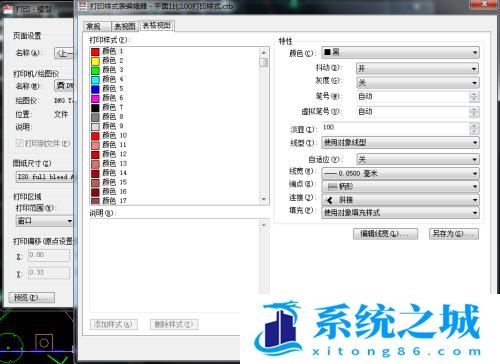This screenshot has height=364, width=500.
Task: Click the 另存为 button
Action: coord(454,234)
